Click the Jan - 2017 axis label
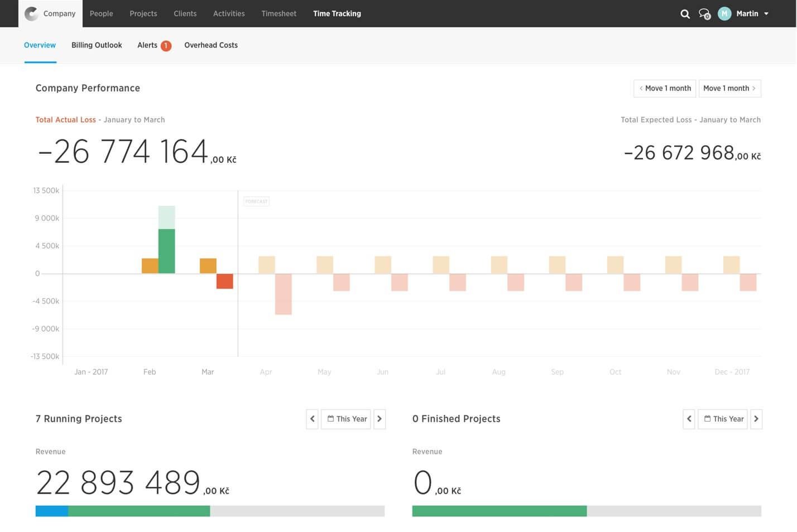The image size is (797, 532). point(91,372)
